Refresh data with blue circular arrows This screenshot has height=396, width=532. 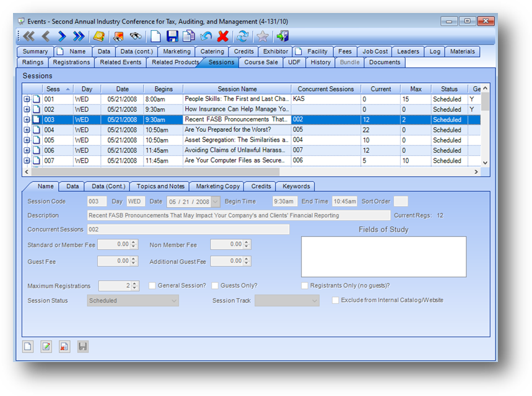242,36
